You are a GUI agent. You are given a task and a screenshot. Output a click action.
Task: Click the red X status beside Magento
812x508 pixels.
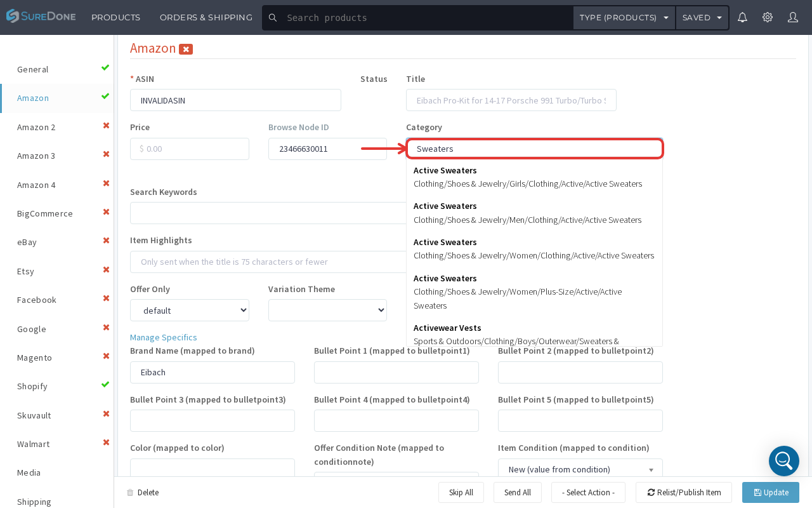[106, 356]
